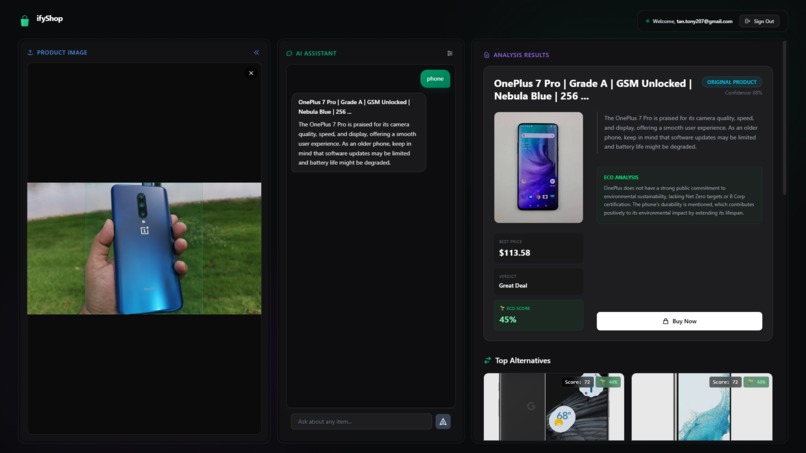The image size is (806, 453).
Task: Click the Analysis Results header icon
Action: [x=487, y=55]
